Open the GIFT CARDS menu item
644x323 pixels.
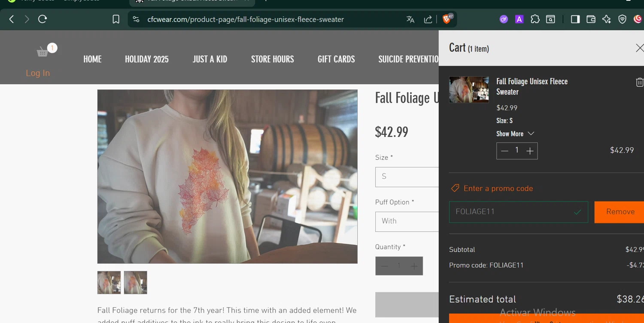(336, 59)
